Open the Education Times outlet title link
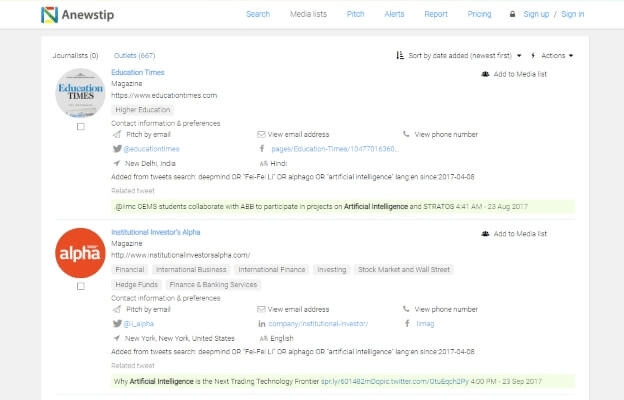This screenshot has width=624, height=400. pos(138,72)
